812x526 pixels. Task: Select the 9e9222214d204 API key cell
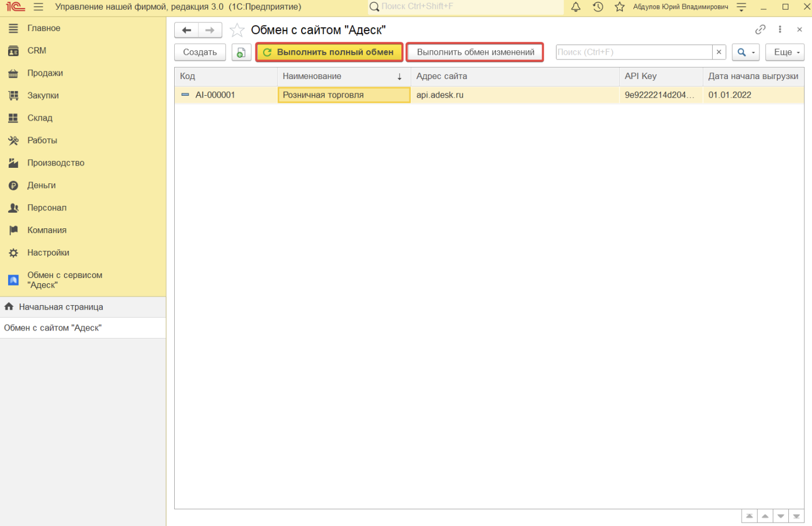(x=661, y=95)
